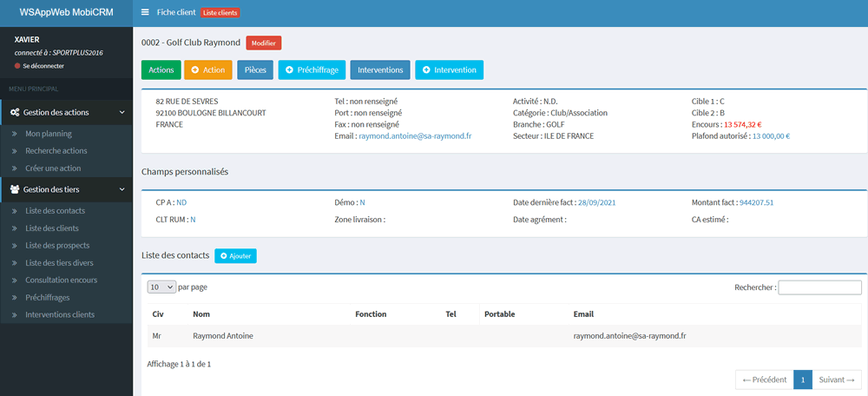
Task: Click the plus icon on Ajouter button
Action: (x=224, y=256)
